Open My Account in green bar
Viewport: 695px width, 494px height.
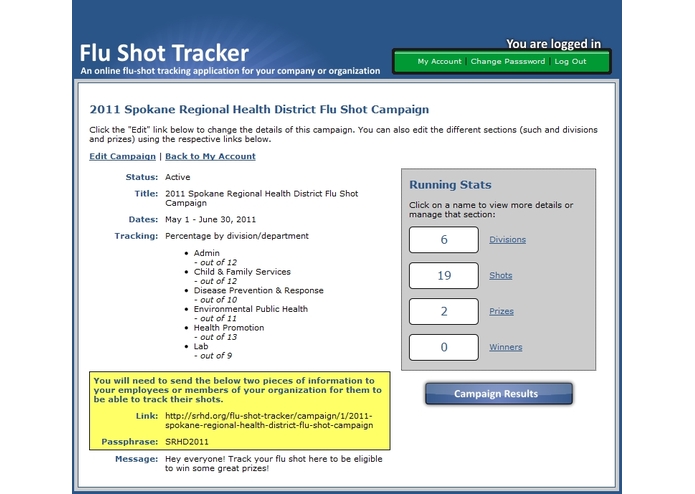(x=439, y=62)
